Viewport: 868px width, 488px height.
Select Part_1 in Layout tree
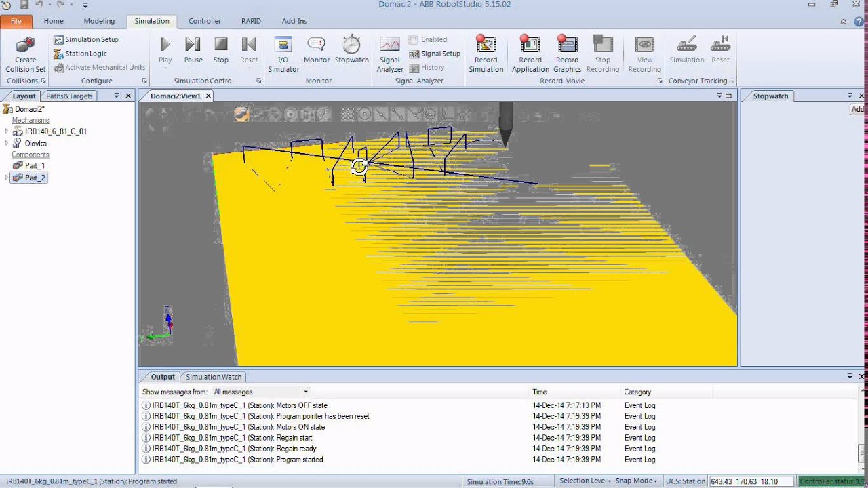click(35, 165)
